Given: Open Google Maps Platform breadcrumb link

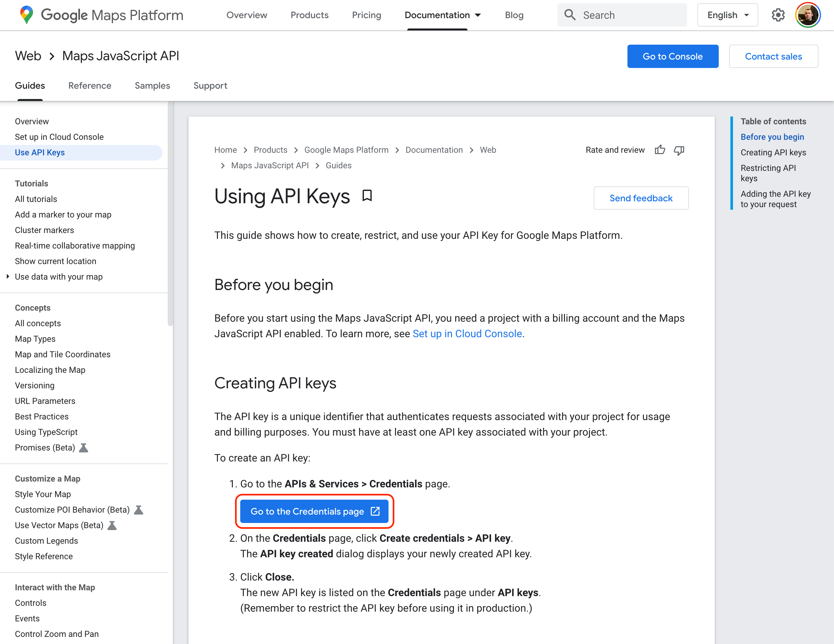Looking at the screenshot, I should (x=346, y=150).
